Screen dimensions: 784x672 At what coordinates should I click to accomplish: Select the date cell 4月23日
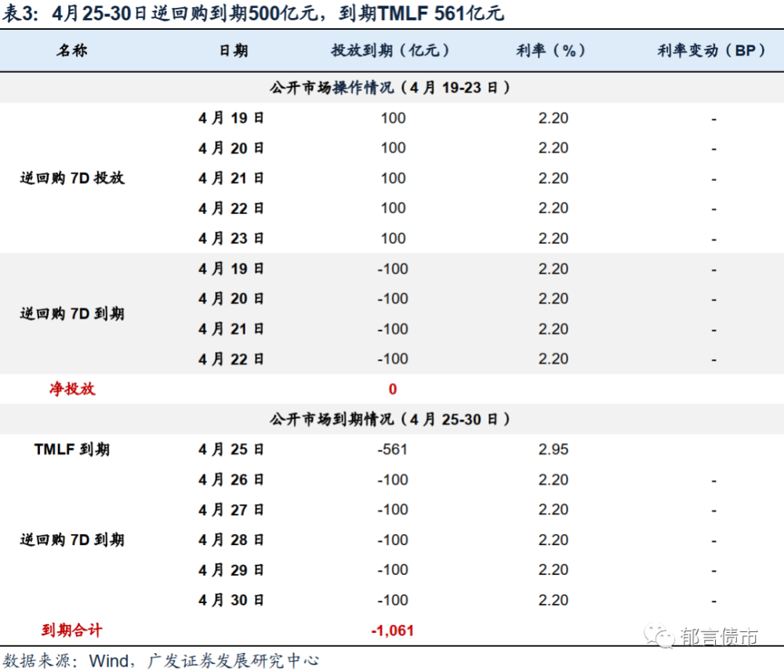[x=231, y=238]
